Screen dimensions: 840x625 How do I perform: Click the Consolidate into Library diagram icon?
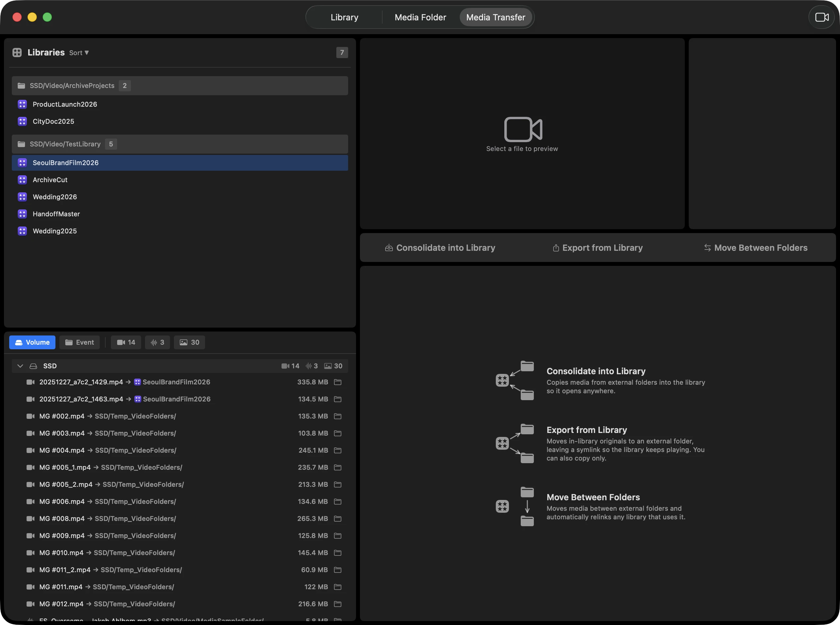pos(515,380)
